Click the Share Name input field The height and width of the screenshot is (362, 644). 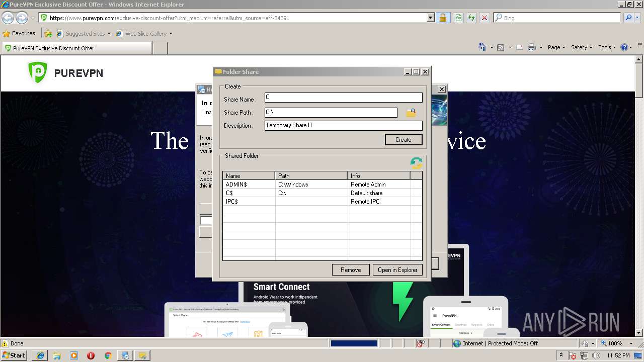point(344,98)
